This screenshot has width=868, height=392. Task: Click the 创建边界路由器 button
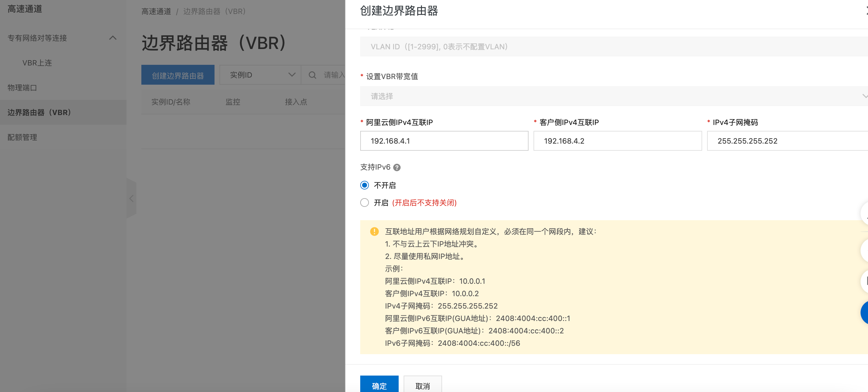pyautogui.click(x=178, y=75)
